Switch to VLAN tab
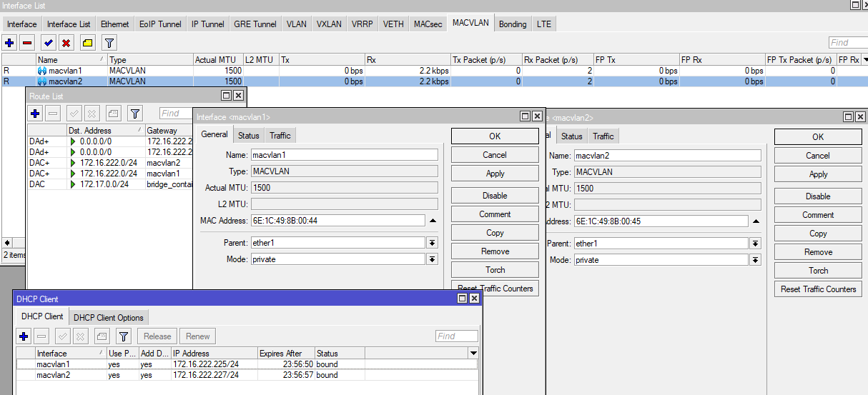868x395 pixels. (297, 24)
